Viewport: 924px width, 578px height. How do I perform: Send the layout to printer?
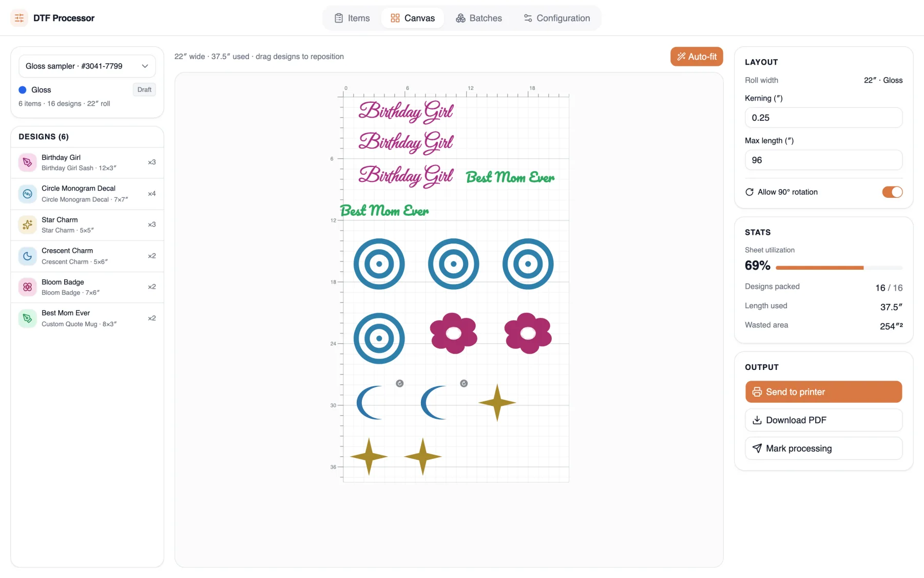pyautogui.click(x=823, y=392)
